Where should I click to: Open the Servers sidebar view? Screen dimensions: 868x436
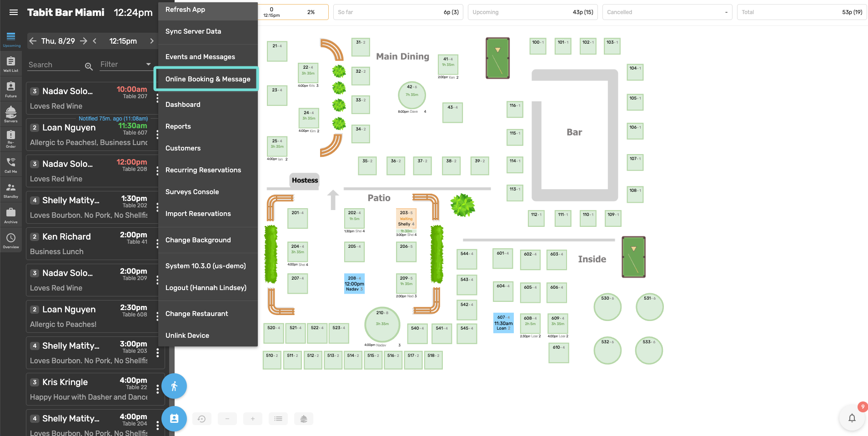click(x=11, y=114)
